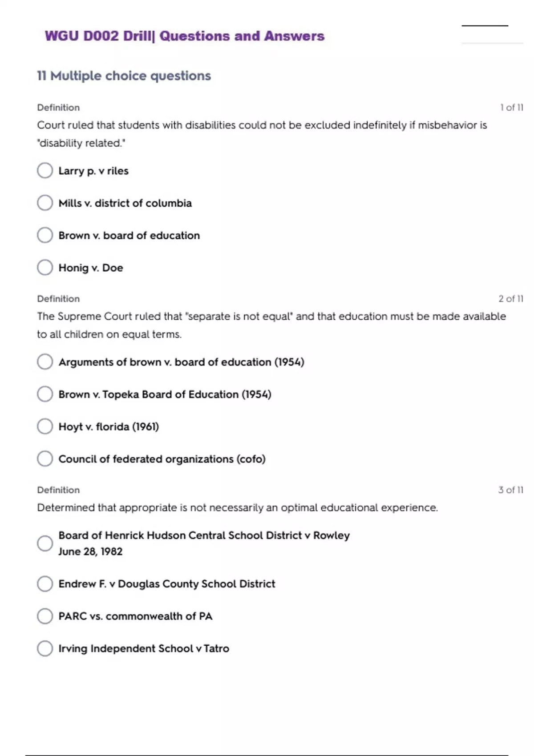534x756 pixels.
Task: Click the '3 of 11' question counter
Action: pos(510,490)
